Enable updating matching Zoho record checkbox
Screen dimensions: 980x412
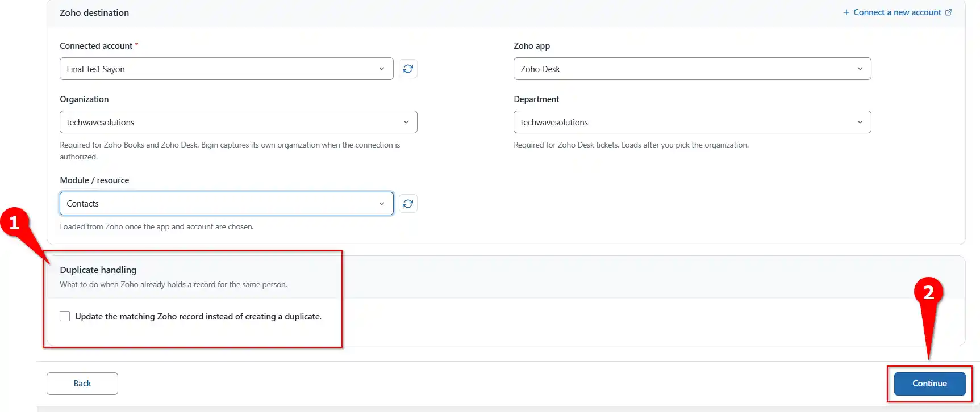point(65,316)
